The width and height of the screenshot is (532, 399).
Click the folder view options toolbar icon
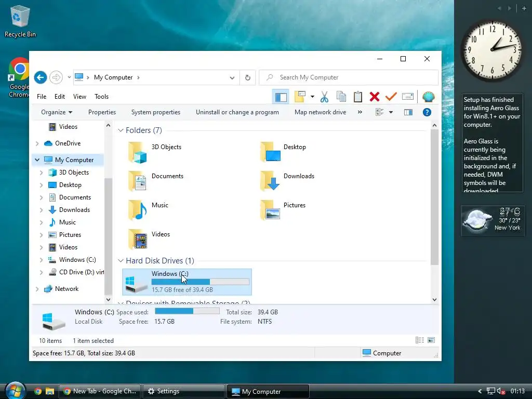tap(300, 97)
